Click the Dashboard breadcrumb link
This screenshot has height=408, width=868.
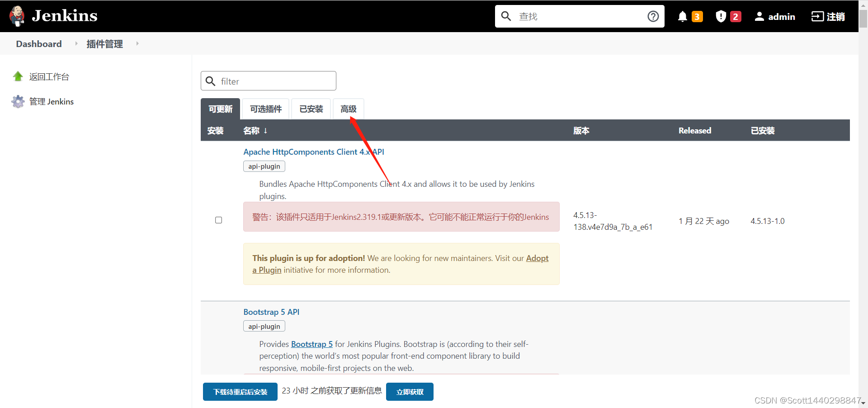tap(39, 44)
